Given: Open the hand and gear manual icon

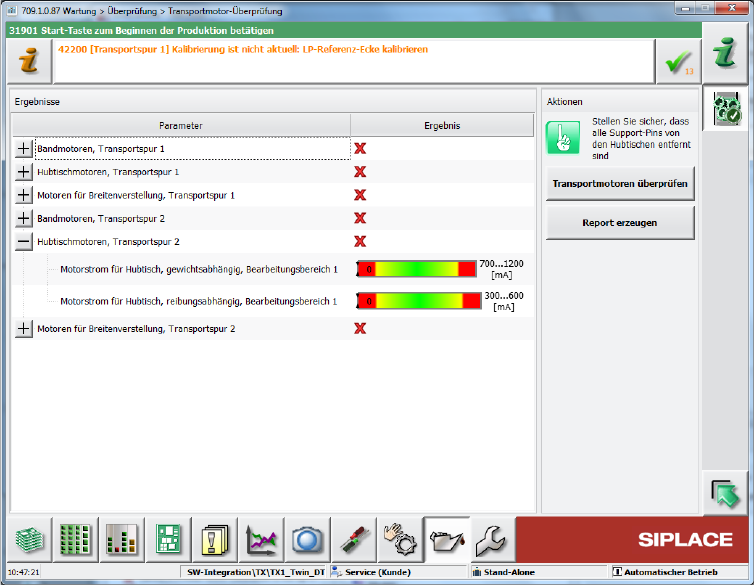Looking at the screenshot, I should tap(401, 539).
